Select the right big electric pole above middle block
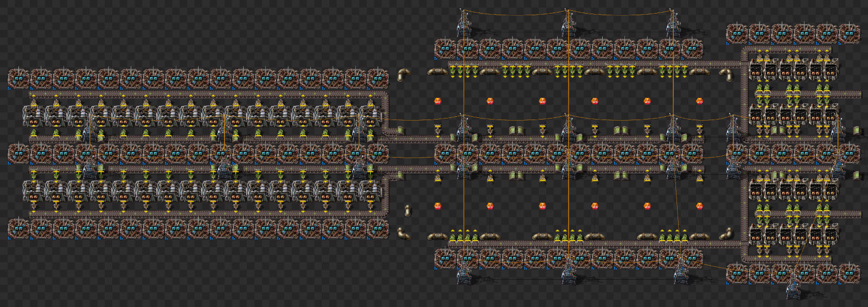 (673, 23)
